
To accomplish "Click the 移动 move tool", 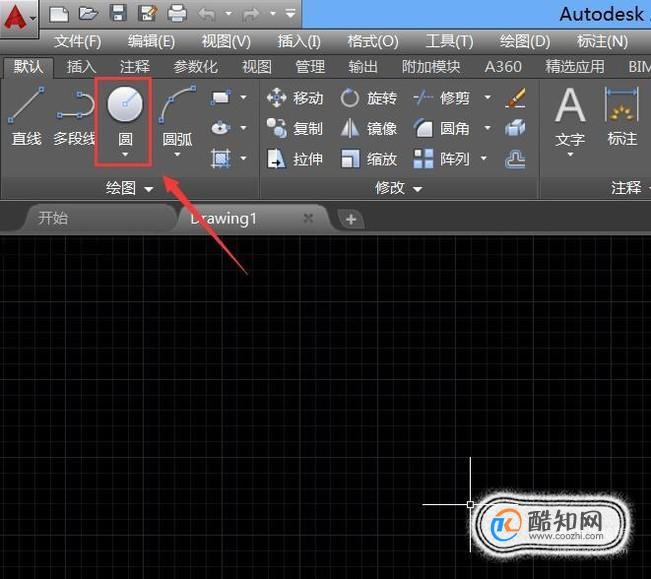I will tap(295, 98).
